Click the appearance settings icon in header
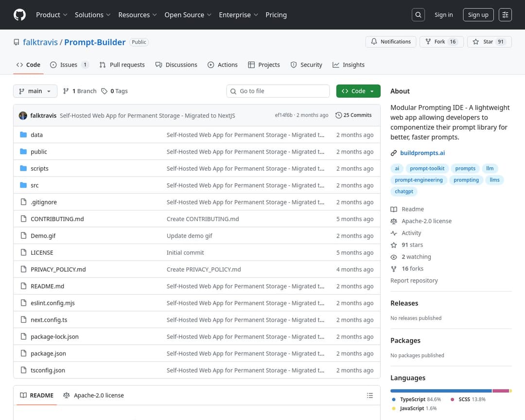 [x=506, y=15]
